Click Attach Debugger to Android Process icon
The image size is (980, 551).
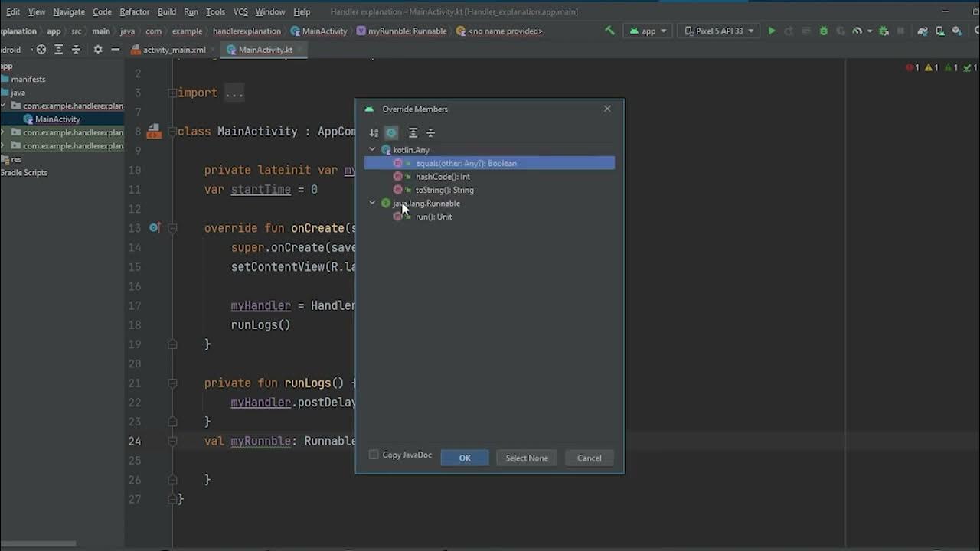[884, 31]
